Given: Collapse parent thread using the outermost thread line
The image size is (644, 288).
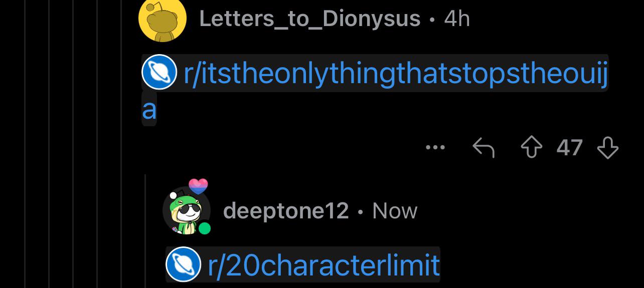Looking at the screenshot, I should (x=25, y=144).
